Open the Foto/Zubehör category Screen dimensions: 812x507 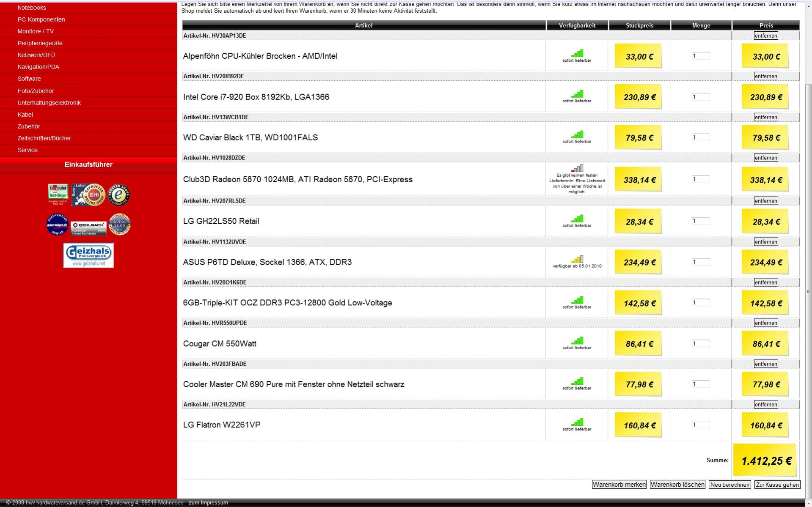click(36, 91)
